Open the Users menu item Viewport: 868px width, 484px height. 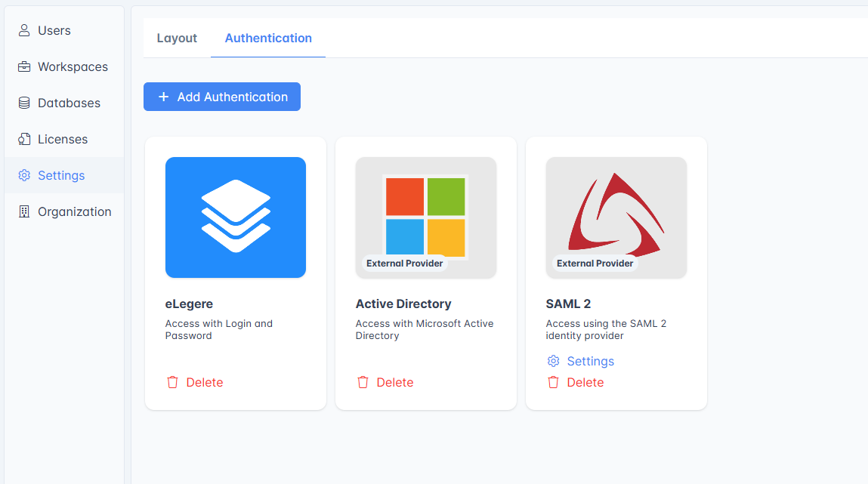tap(64, 30)
